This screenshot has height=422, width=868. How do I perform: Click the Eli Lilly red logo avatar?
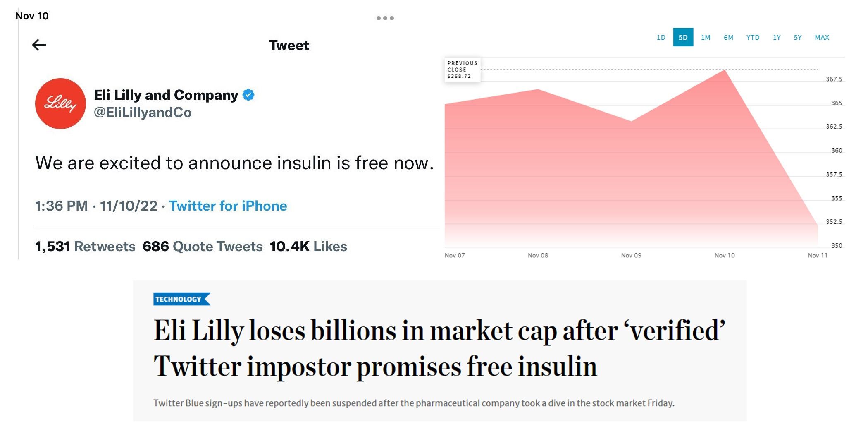point(60,103)
